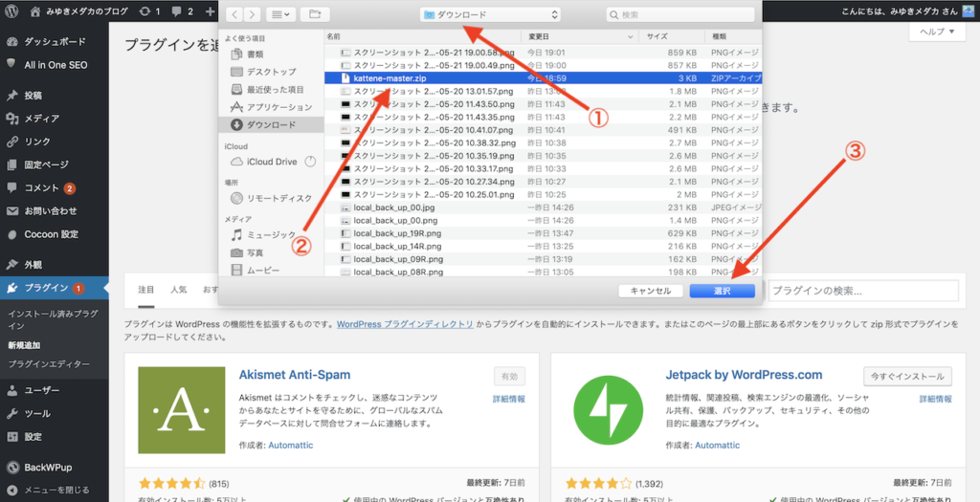Screen dimensions: 980x502
Task: Select 書類 in the dialog sidebar
Action: click(x=270, y=55)
